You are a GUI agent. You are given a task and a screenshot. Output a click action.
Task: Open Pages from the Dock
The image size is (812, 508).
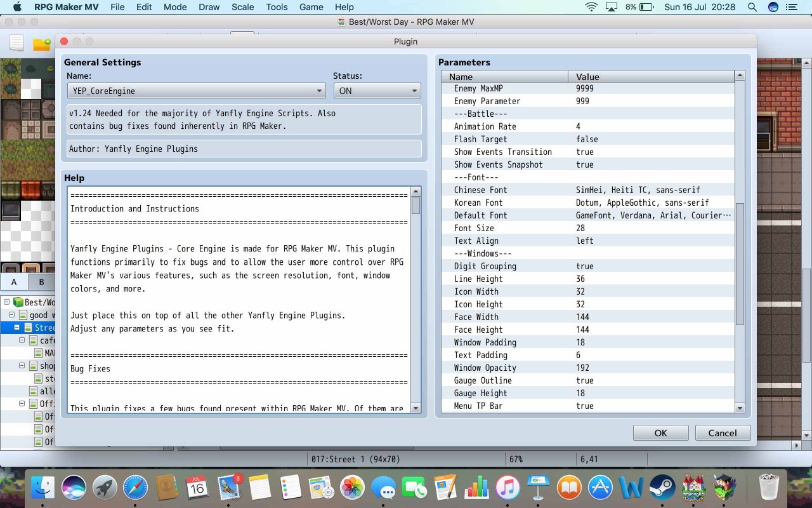pos(445,487)
